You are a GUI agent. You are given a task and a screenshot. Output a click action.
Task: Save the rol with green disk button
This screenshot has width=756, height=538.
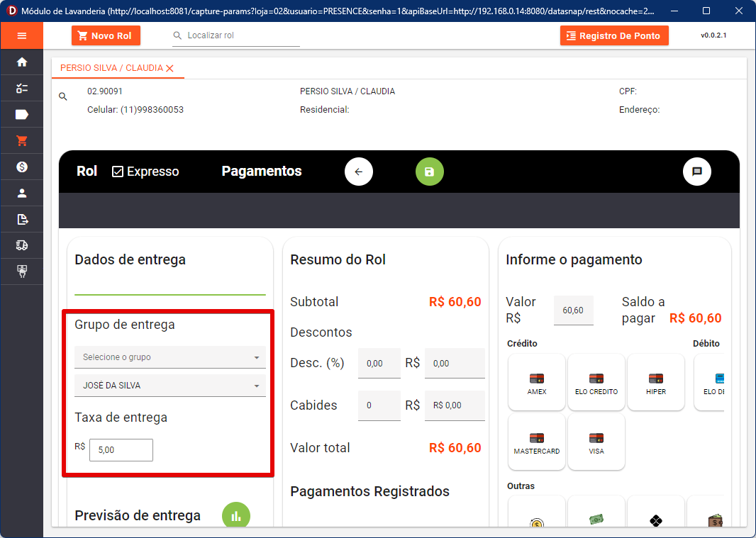click(x=430, y=172)
